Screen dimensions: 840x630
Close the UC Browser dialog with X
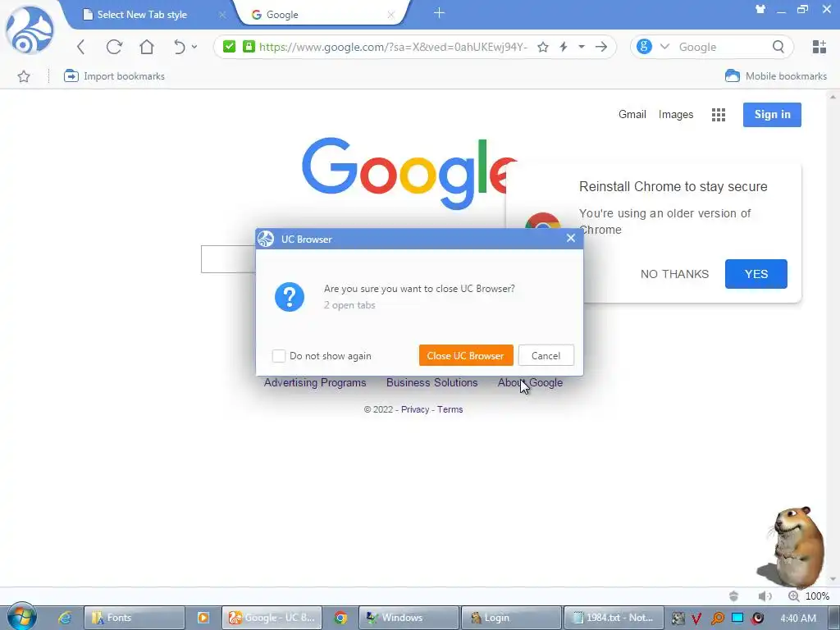point(571,239)
